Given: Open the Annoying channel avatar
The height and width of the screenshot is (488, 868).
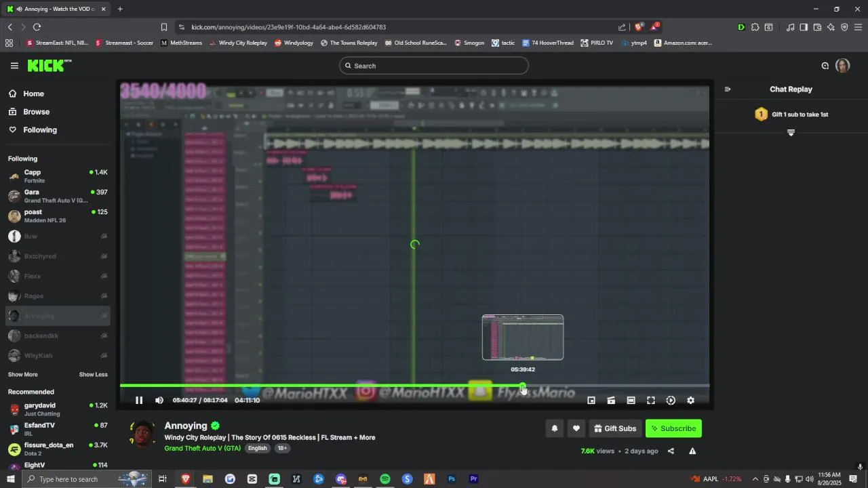Looking at the screenshot, I should [142, 434].
